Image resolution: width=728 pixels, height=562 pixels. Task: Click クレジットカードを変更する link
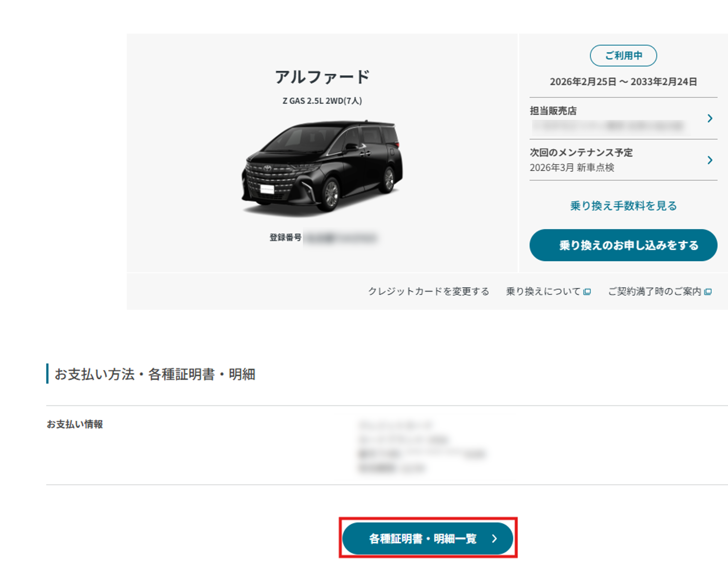(x=428, y=291)
